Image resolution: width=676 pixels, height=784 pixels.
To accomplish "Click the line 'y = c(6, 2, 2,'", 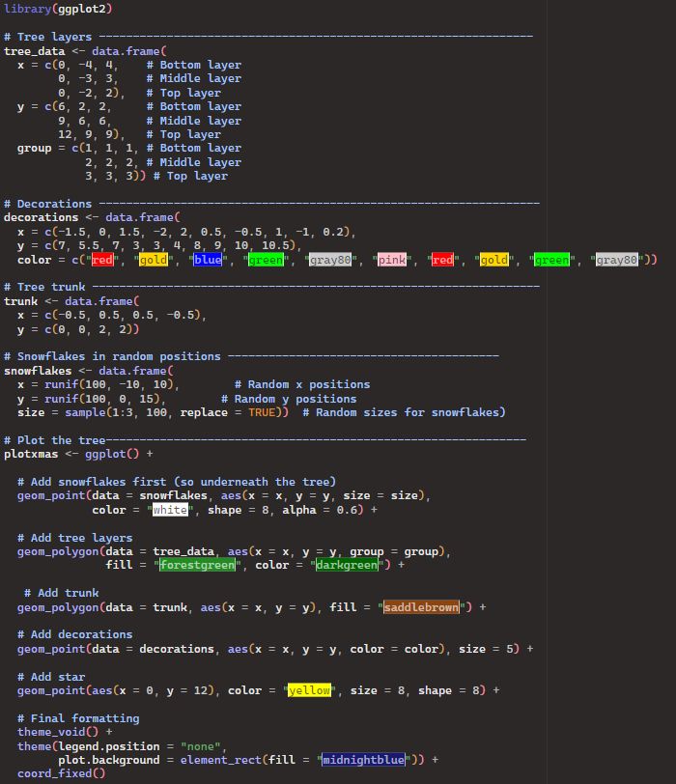I will 65,106.
